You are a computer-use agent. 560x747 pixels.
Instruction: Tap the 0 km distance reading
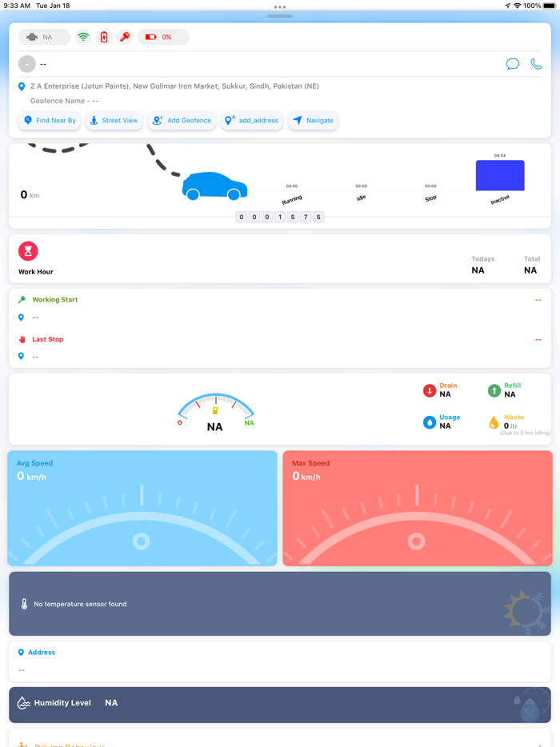click(30, 195)
